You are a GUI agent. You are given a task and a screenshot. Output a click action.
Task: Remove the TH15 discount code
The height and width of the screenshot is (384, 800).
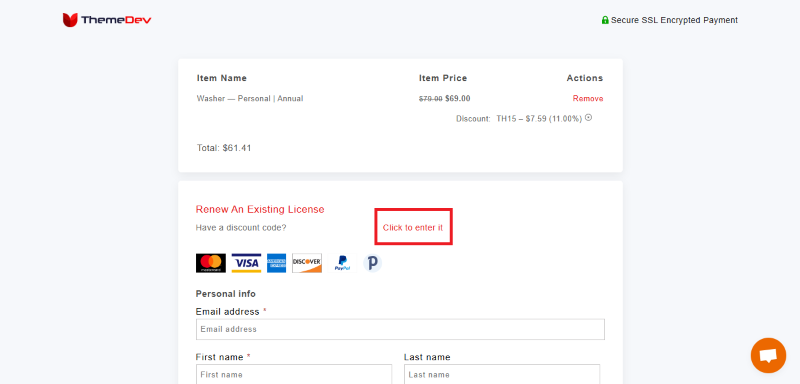click(588, 117)
